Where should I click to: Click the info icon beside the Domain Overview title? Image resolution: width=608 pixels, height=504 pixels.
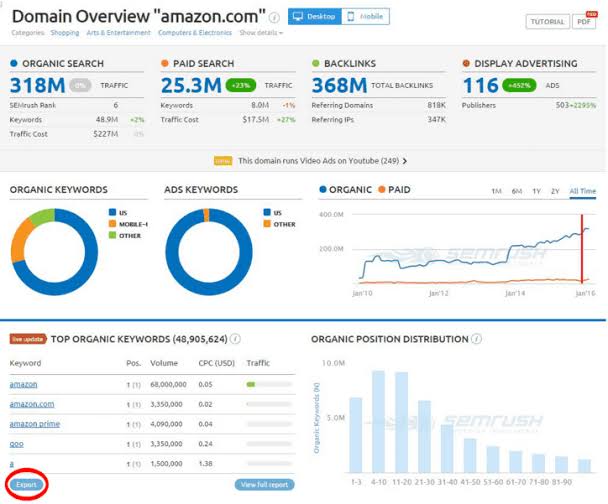pos(274,17)
